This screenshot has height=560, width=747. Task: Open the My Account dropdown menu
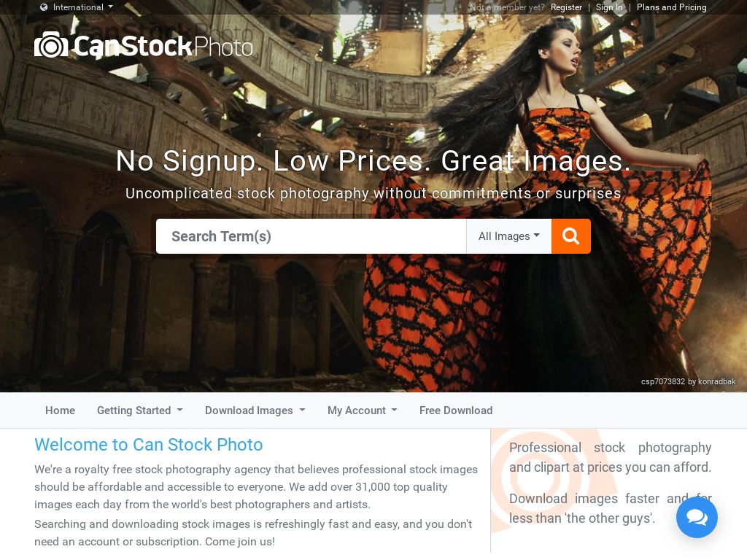click(x=362, y=411)
